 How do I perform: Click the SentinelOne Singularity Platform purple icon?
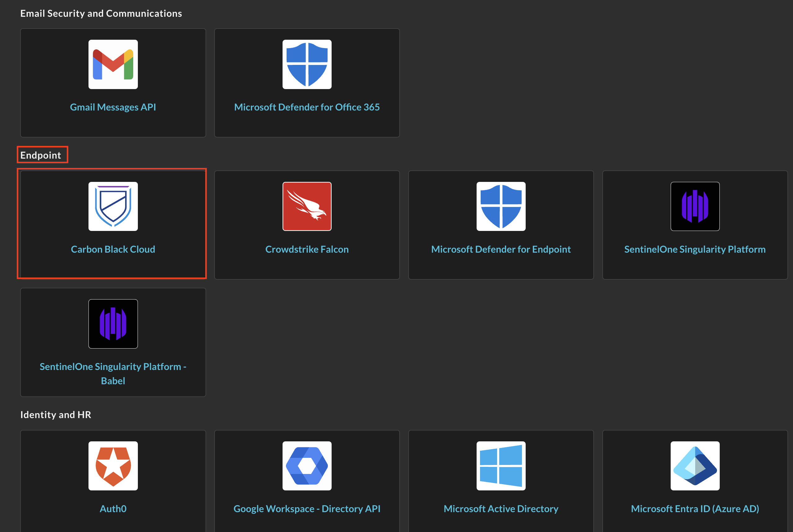pos(695,206)
